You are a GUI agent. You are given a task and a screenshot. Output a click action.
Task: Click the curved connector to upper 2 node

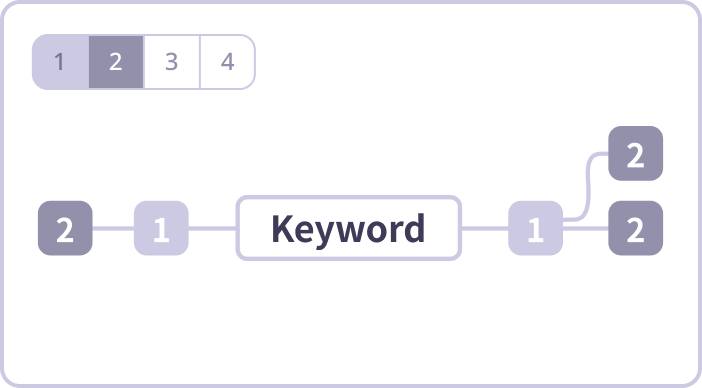[588, 186]
